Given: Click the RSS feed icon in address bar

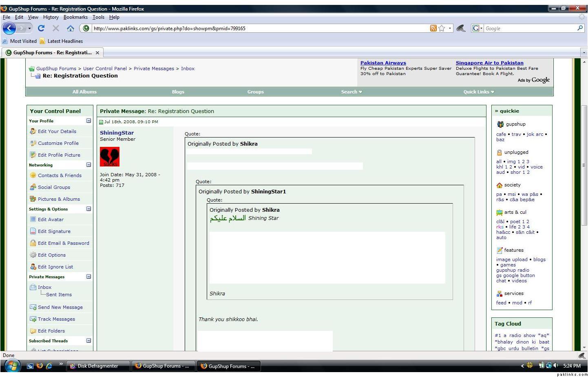Looking at the screenshot, I should [433, 28].
